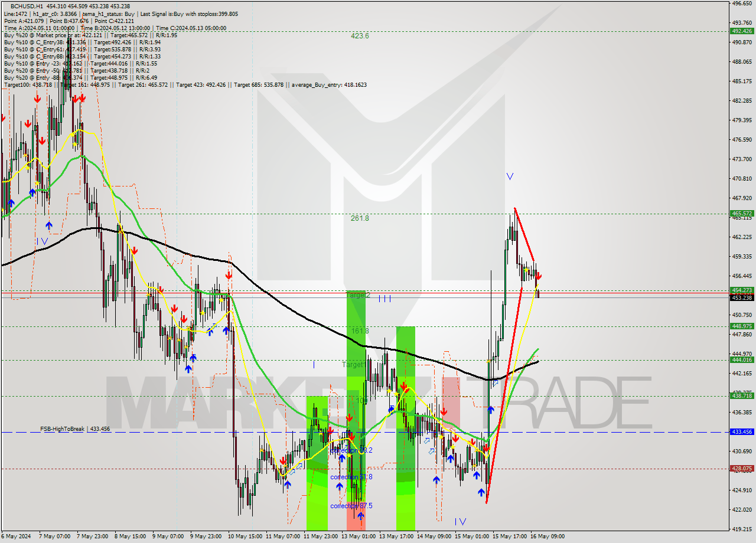Click the FSB-HighToBreak | 433.456 label
Screen dimensions: 756x543
tap(75, 429)
